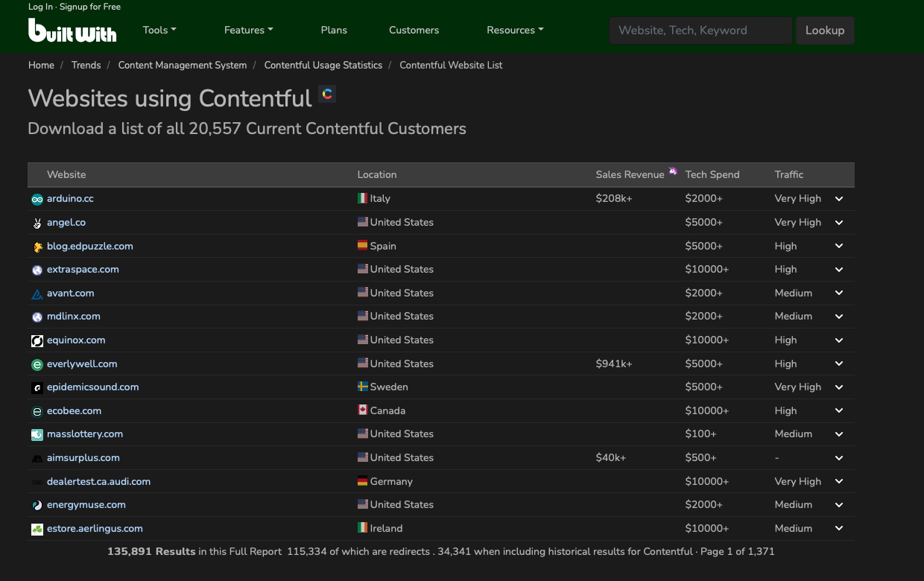Viewport: 924px width, 581px height.
Task: Click the equinox.com favicon icon
Action: (x=37, y=340)
